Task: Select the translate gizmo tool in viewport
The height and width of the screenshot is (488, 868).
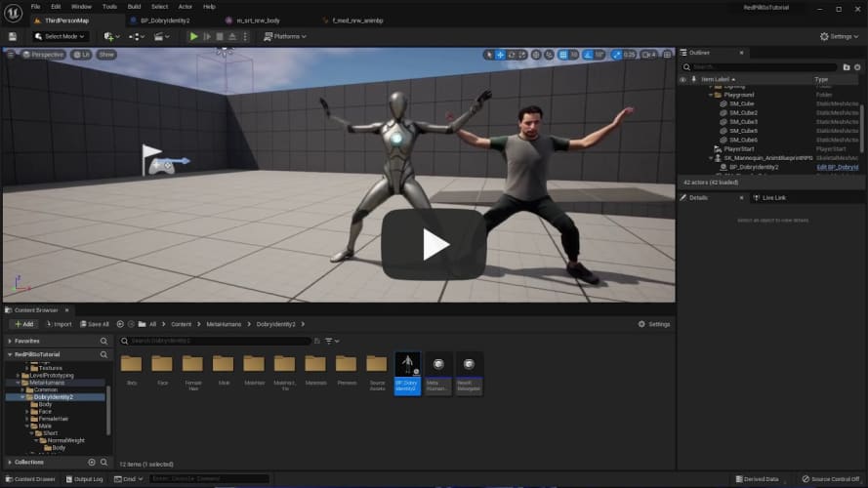Action: tap(501, 55)
